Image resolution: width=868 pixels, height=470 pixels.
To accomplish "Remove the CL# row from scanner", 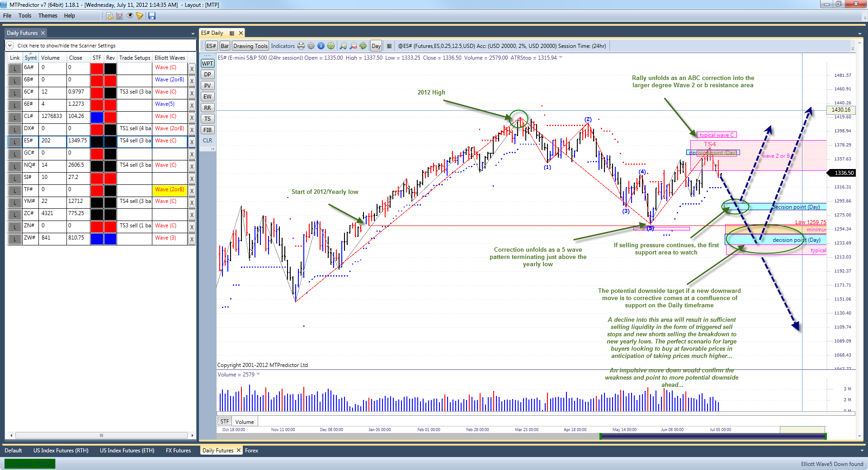I will [x=192, y=117].
